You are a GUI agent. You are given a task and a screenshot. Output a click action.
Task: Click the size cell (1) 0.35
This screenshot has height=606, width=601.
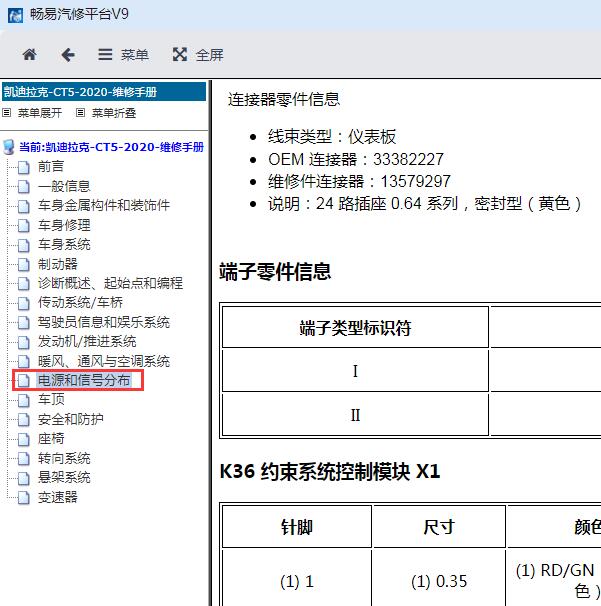coord(439,582)
